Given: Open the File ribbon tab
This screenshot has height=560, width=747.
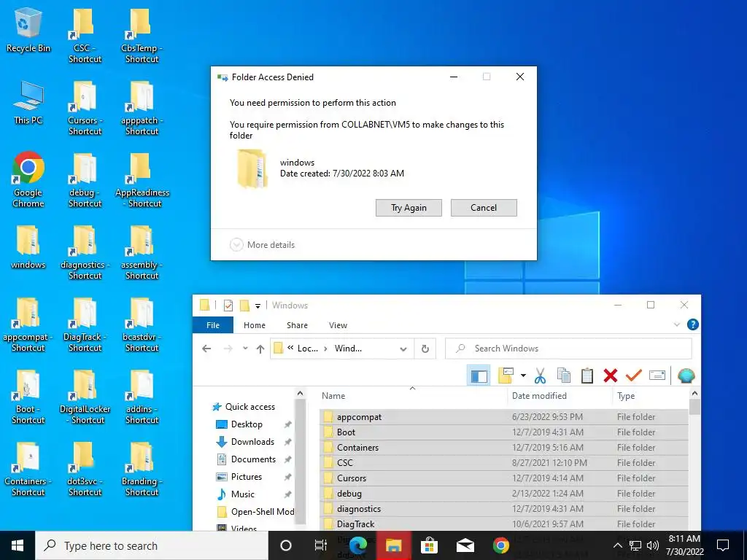Looking at the screenshot, I should pyautogui.click(x=213, y=325).
